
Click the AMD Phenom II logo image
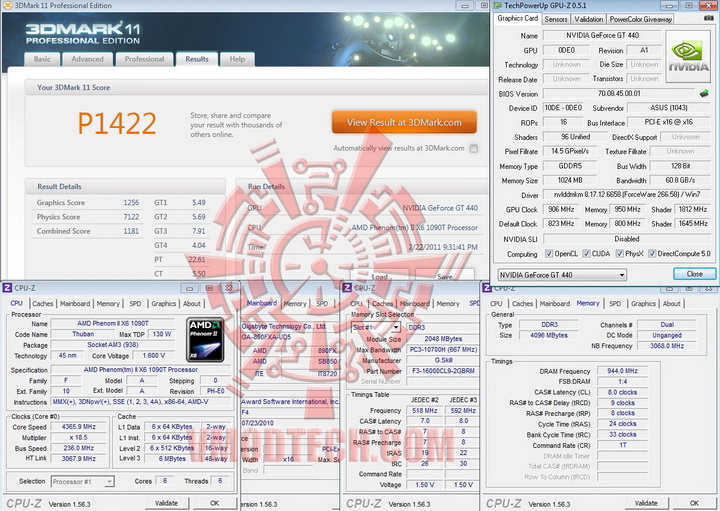tap(205, 340)
